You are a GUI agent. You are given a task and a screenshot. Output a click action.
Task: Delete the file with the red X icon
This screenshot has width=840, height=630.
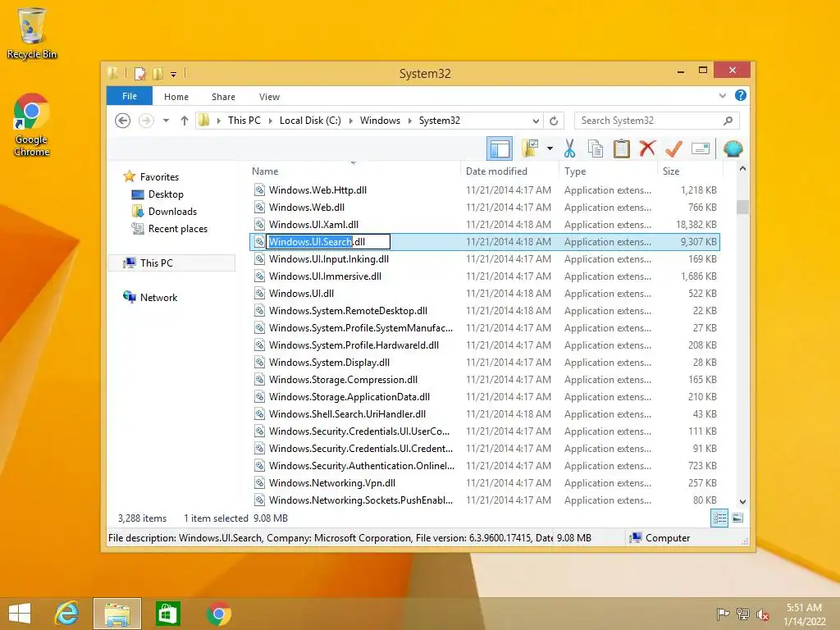pyautogui.click(x=647, y=148)
